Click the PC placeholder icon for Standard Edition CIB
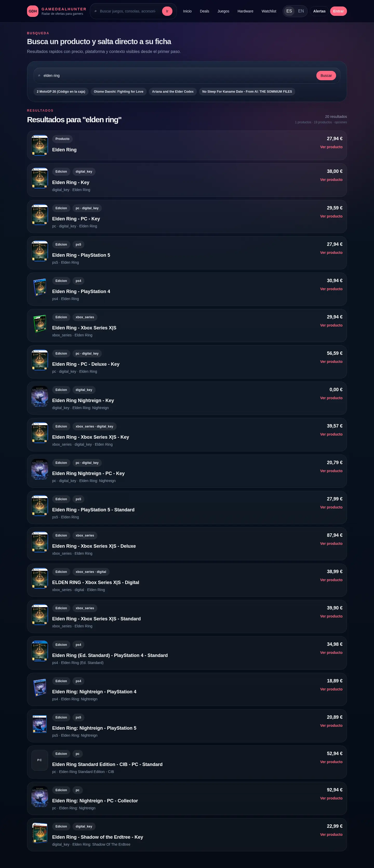 [x=40, y=760]
